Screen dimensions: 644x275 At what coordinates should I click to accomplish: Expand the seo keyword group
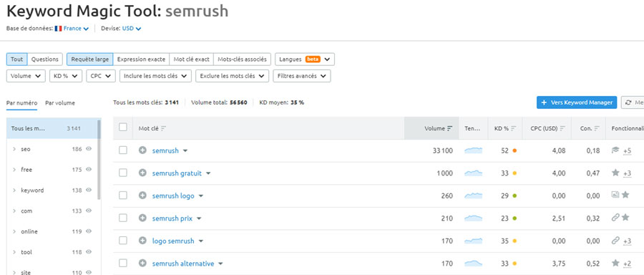[x=14, y=149]
